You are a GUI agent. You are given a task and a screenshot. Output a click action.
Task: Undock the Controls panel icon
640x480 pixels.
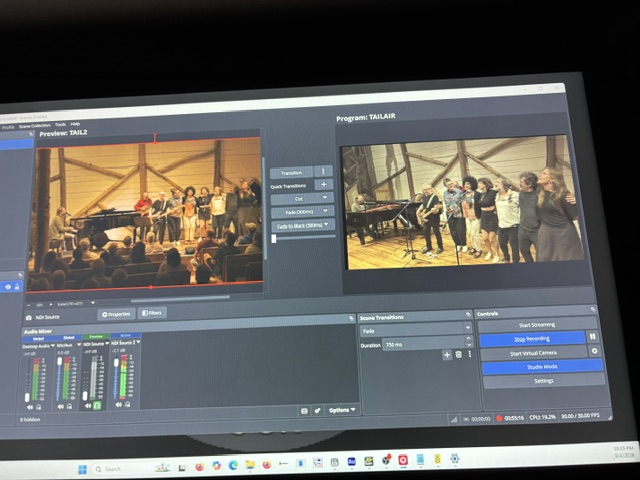[x=593, y=310]
